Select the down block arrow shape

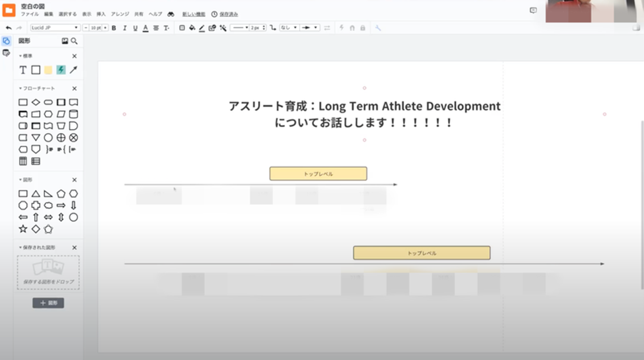point(73,205)
